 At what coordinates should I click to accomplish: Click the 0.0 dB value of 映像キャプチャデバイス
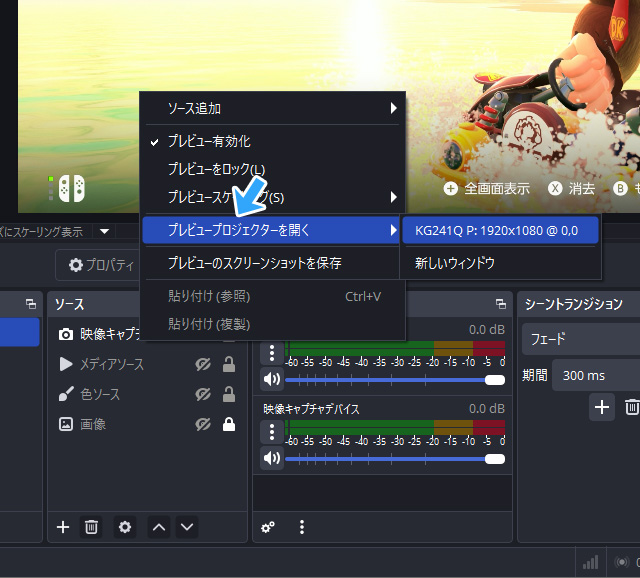(487, 409)
